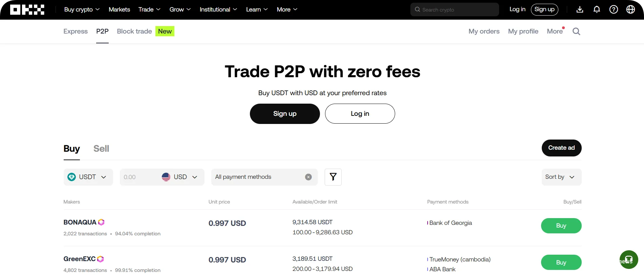Open the floating support chat bubble
644x275 pixels.
coord(629,259)
